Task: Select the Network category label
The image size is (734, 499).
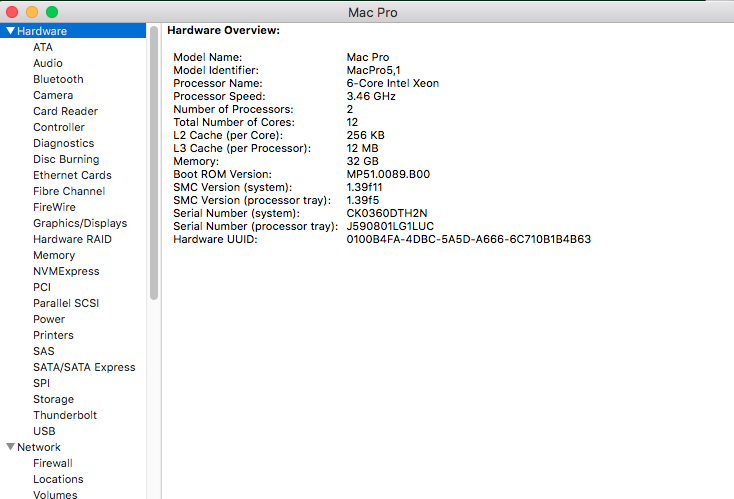Action: (x=39, y=447)
